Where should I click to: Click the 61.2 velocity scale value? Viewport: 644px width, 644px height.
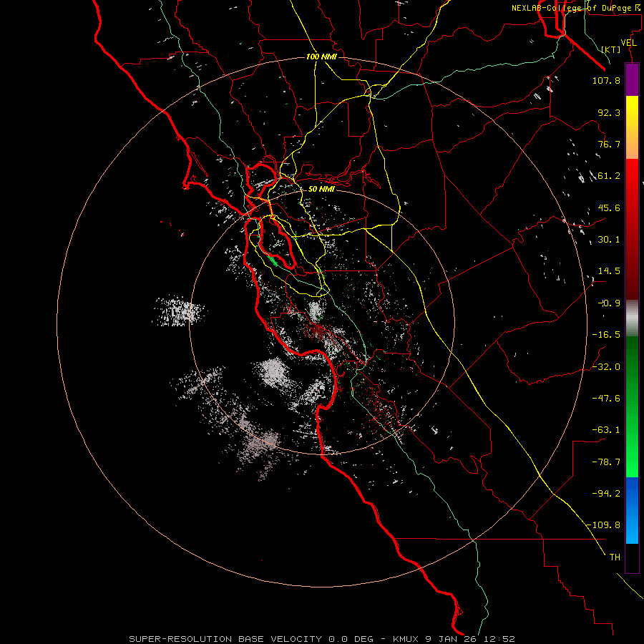click(x=609, y=176)
